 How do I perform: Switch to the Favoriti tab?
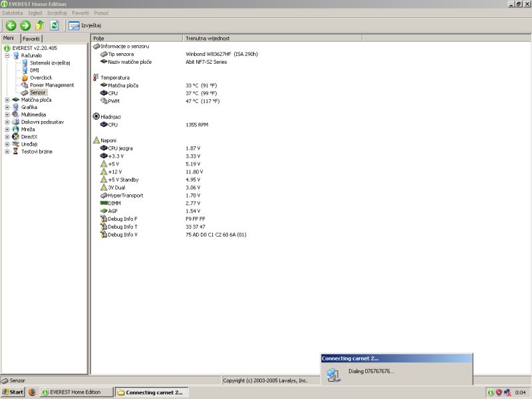[31, 39]
